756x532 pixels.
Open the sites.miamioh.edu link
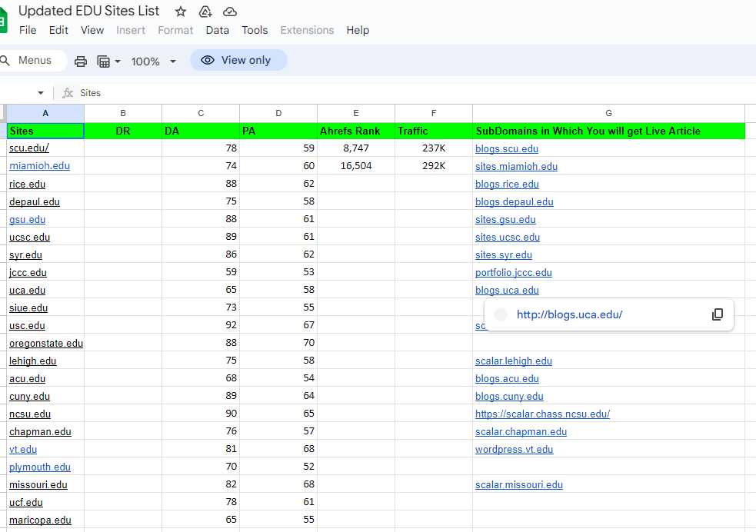click(x=516, y=167)
